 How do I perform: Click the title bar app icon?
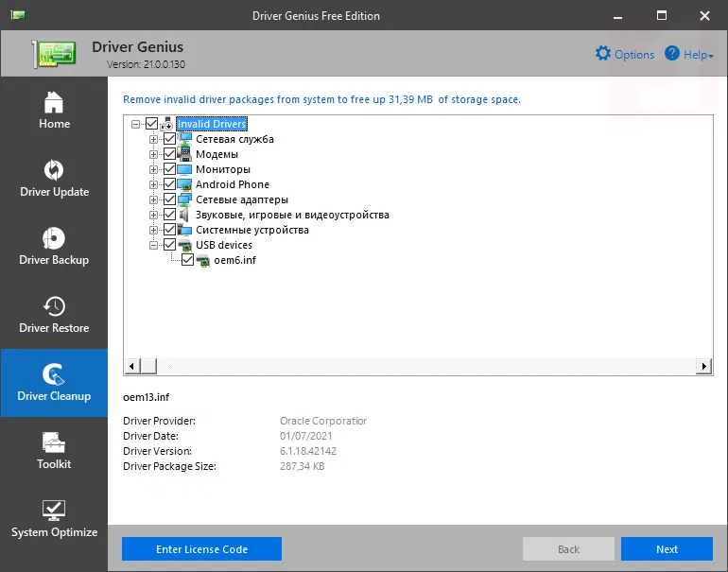[x=18, y=15]
